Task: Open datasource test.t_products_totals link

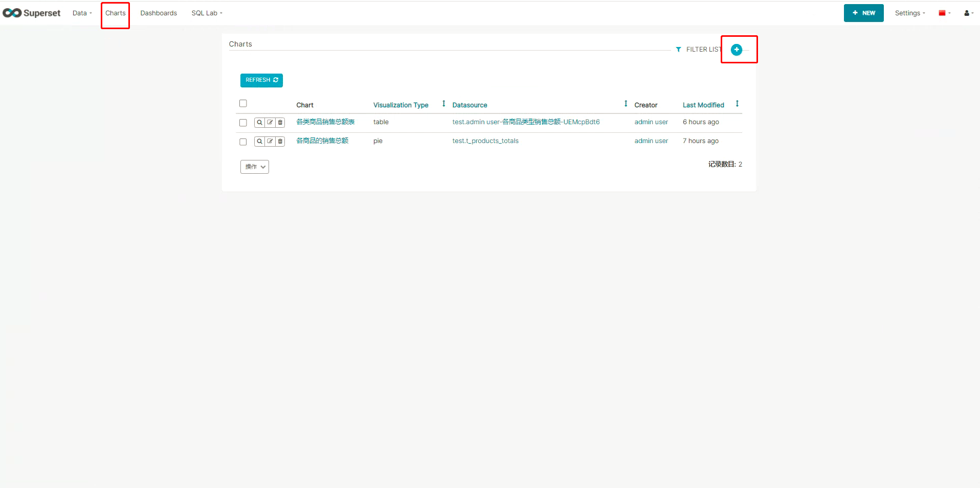Action: 485,141
